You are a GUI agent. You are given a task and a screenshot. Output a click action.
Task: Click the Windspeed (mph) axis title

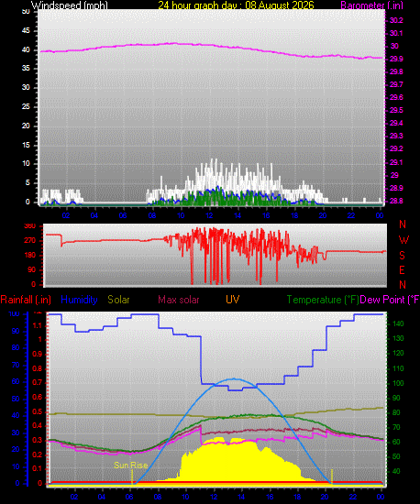coord(69,5)
